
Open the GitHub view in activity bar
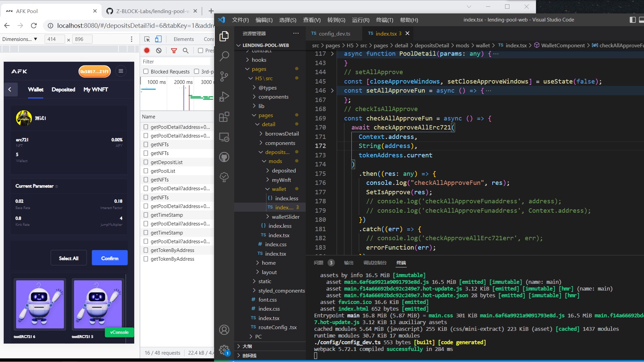coord(224,157)
